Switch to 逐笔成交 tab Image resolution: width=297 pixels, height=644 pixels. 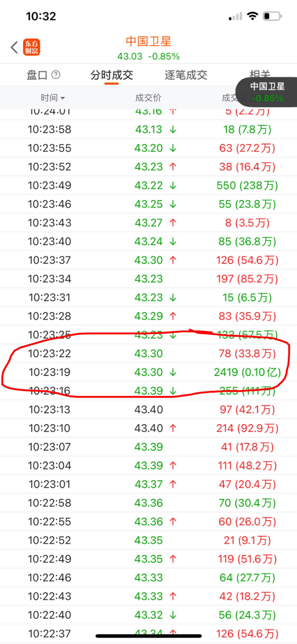(x=186, y=75)
